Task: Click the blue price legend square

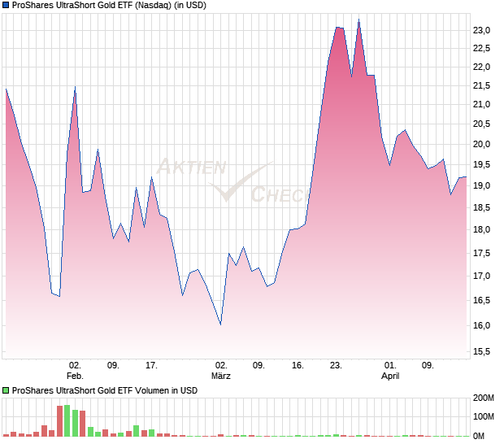Action: click(7, 6)
